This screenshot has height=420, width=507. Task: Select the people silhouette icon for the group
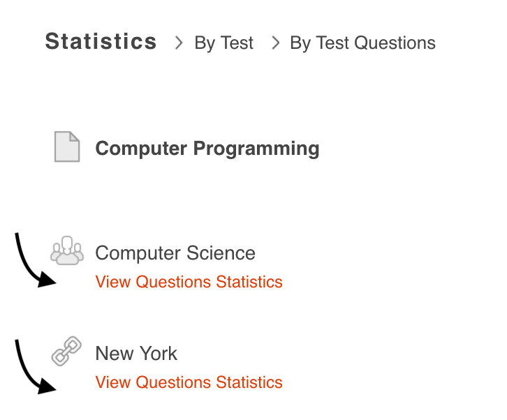coord(67,251)
